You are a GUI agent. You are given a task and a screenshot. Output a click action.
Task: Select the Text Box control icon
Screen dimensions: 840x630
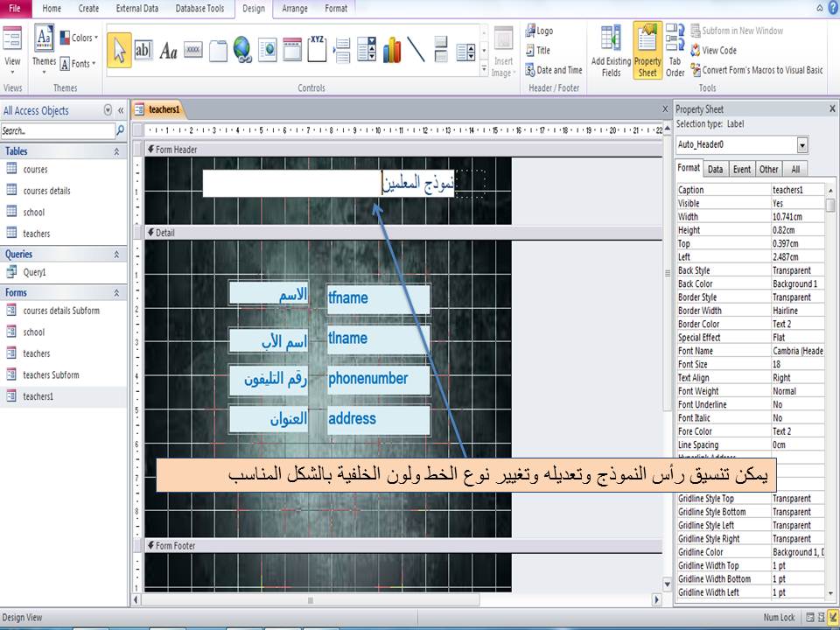click(143, 50)
